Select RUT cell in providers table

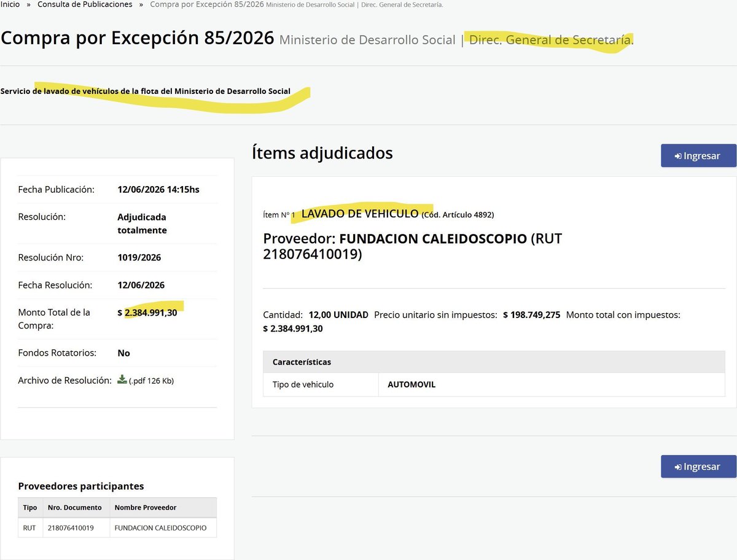click(30, 527)
